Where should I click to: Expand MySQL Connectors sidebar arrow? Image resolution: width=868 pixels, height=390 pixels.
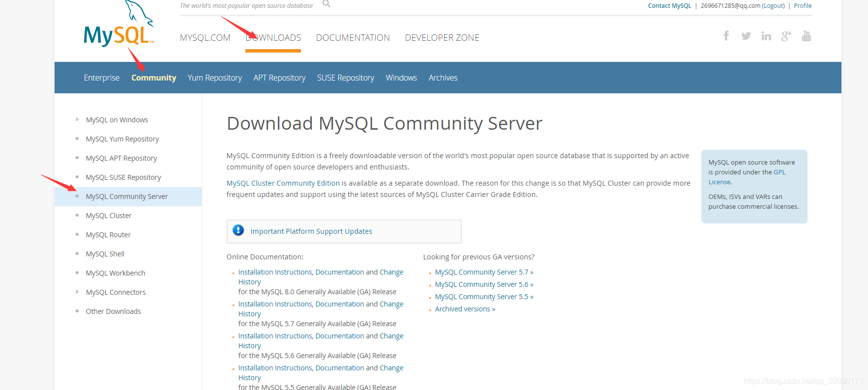point(77,292)
